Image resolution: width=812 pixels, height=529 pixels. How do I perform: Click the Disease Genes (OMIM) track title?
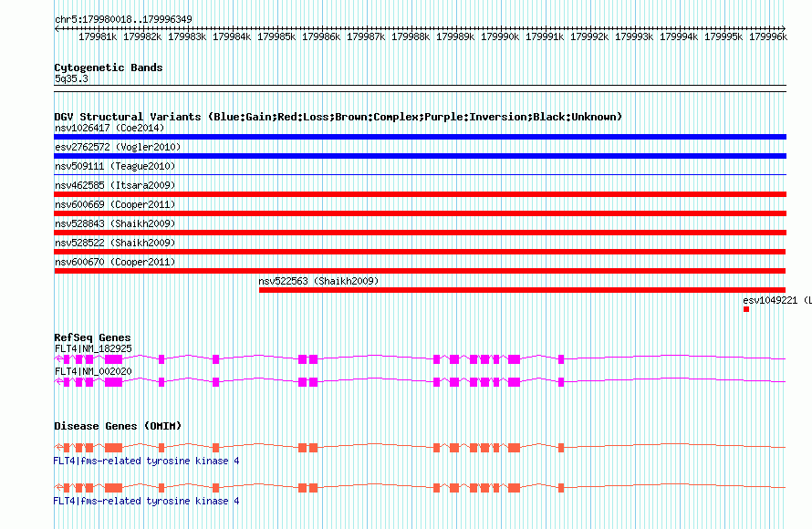[x=118, y=426]
